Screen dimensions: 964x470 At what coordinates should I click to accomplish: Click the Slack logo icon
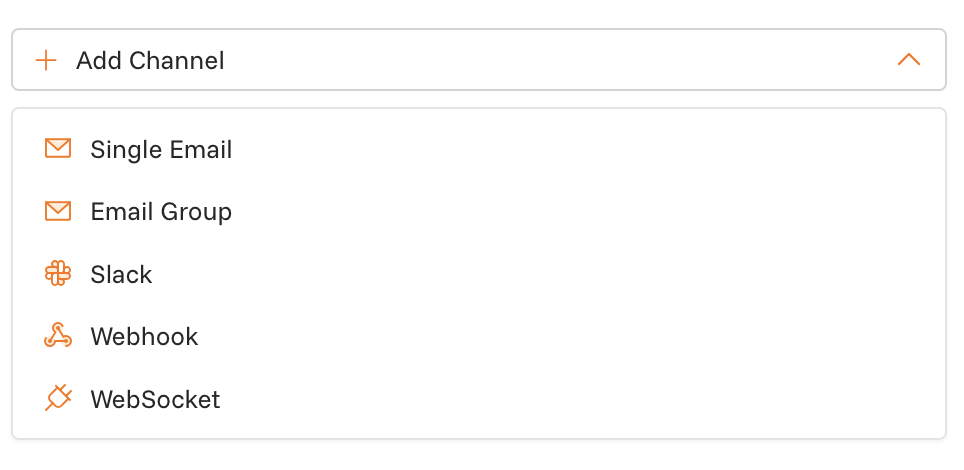[58, 274]
